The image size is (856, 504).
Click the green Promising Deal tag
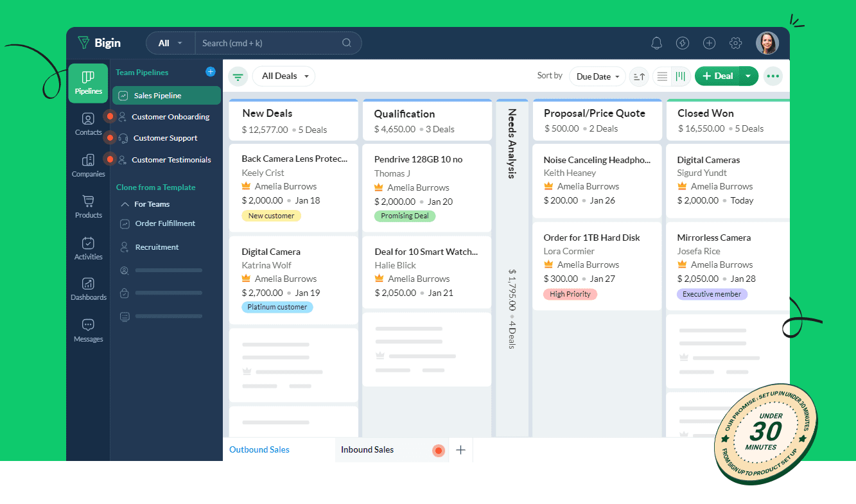pyautogui.click(x=405, y=216)
